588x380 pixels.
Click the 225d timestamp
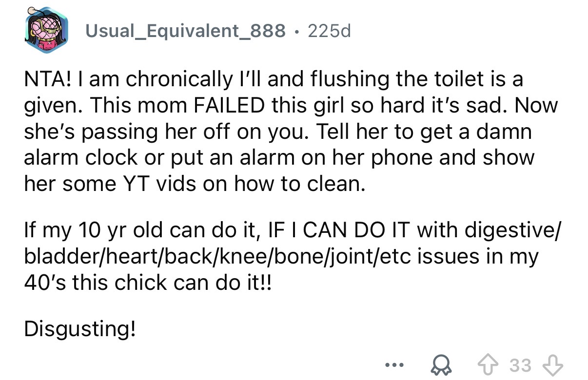[x=330, y=31]
